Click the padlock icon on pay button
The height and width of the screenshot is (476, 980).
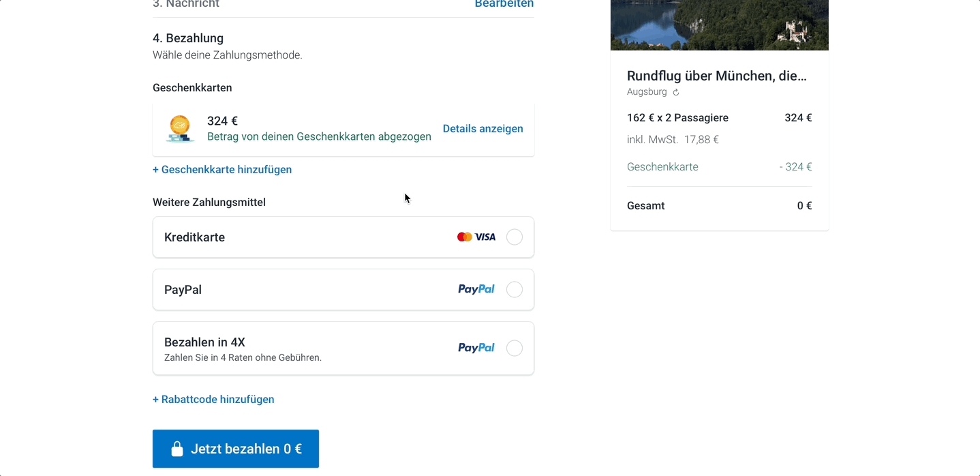(x=177, y=449)
